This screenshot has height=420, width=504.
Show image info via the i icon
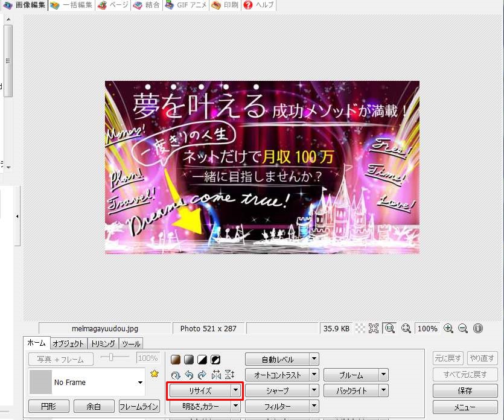pos(478,329)
